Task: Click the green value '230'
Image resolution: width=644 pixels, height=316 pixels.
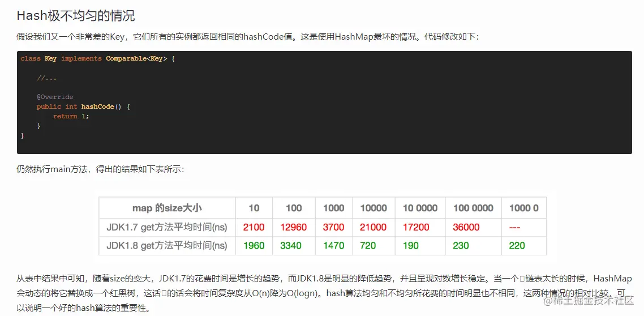Action: (x=461, y=245)
